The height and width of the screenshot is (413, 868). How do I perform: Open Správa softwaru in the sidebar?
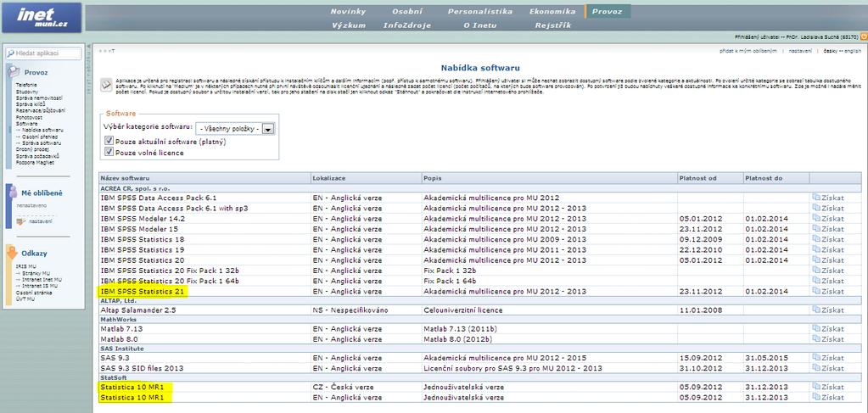pos(42,142)
